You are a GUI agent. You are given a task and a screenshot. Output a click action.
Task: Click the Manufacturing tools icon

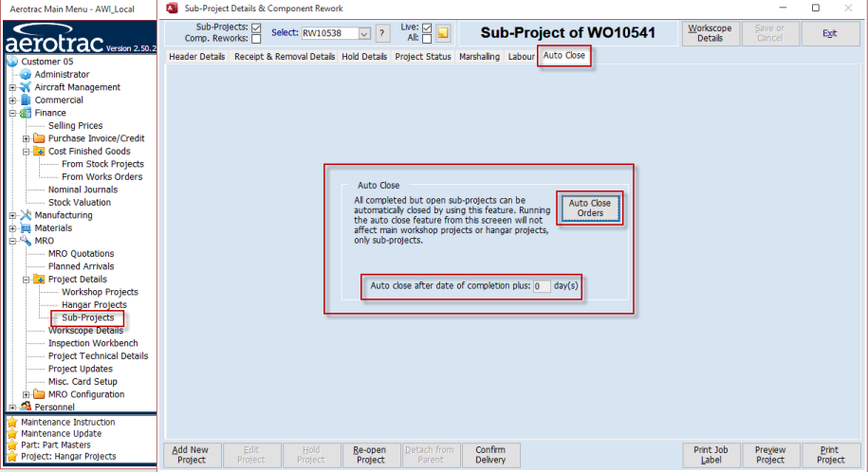pyautogui.click(x=26, y=215)
